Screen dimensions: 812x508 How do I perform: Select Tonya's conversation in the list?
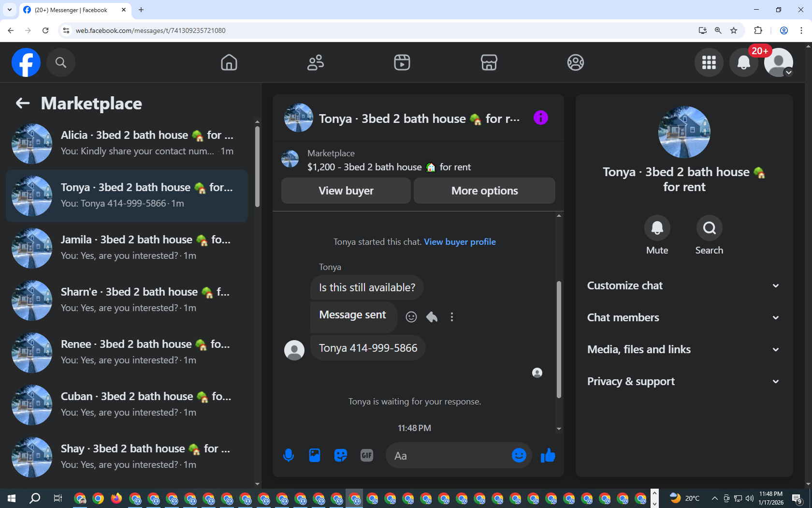[x=127, y=196]
